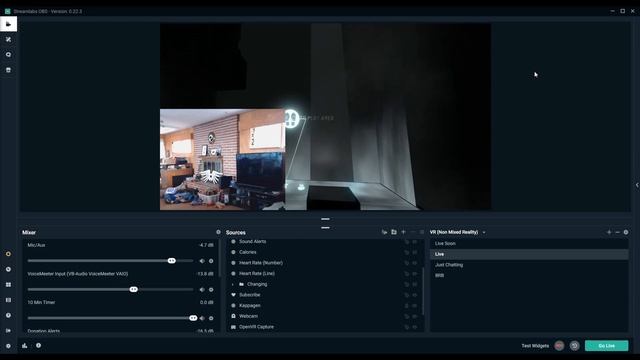
Task: Select the Live scene
Action: tap(529, 254)
